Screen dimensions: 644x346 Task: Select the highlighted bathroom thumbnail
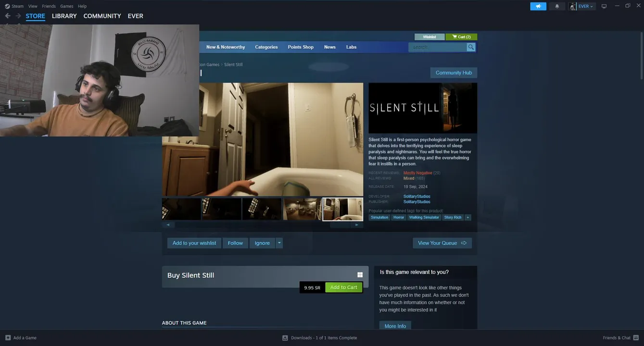point(343,209)
